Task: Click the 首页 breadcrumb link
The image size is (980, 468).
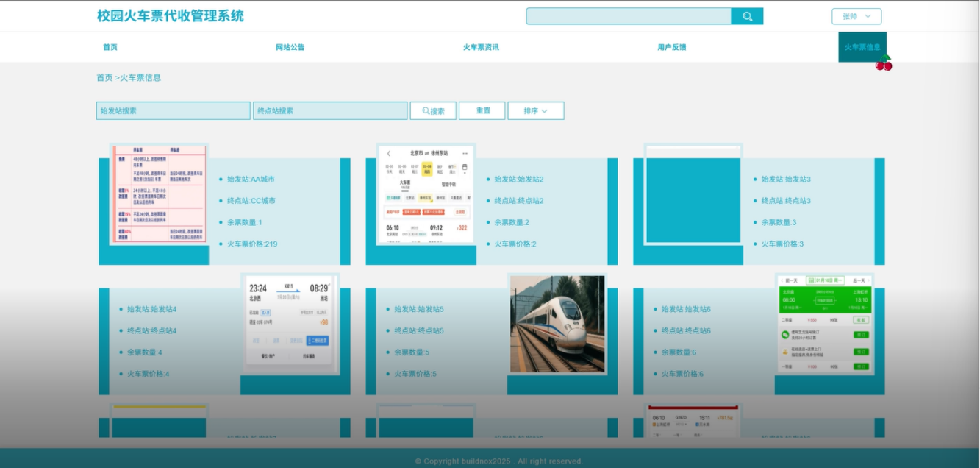Action: coord(105,77)
